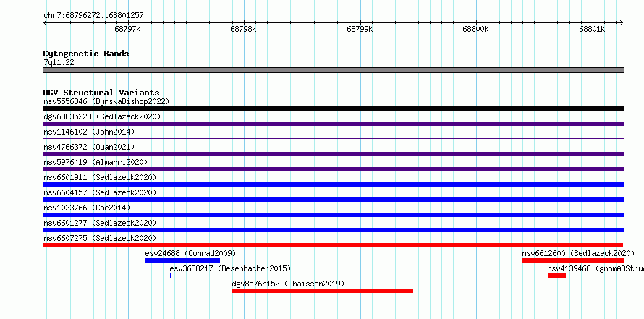
Task: Open nsv5556846 (ByrskaBishop2022) label
Action: pyautogui.click(x=106, y=101)
